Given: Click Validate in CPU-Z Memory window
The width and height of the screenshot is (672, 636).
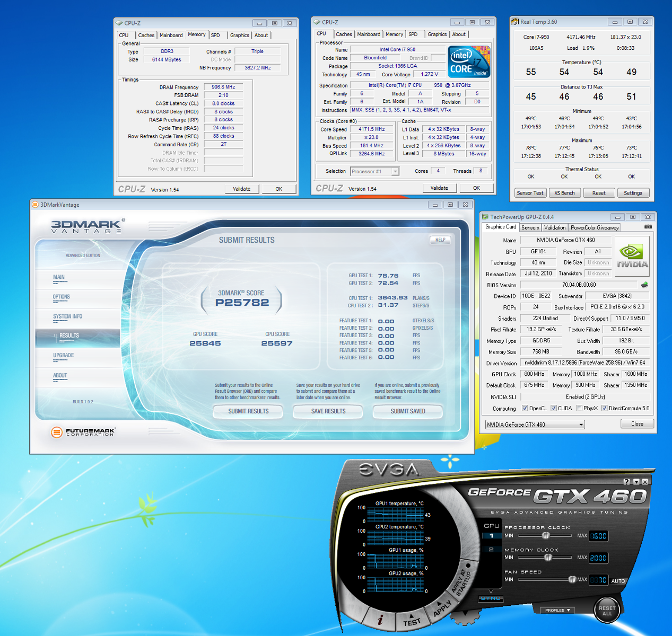Looking at the screenshot, I should [242, 189].
